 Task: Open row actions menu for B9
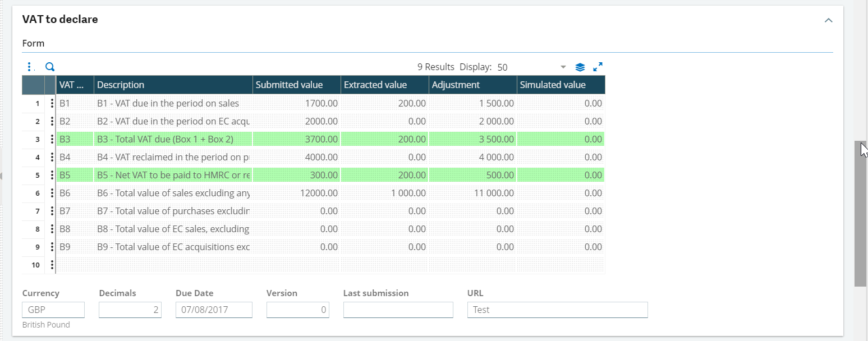[x=52, y=247]
